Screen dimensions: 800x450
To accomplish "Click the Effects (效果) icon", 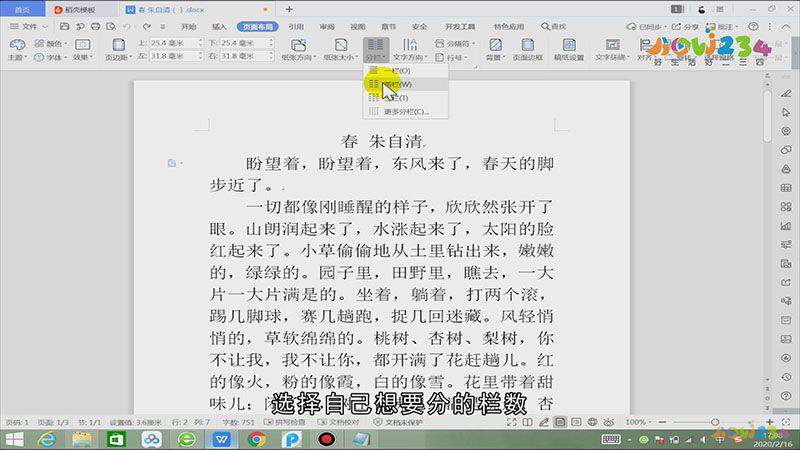I will [83, 45].
